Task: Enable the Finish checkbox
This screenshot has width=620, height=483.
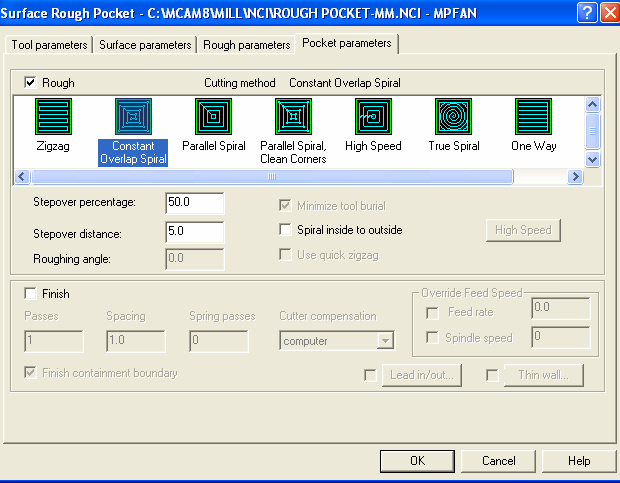Action: click(30, 293)
